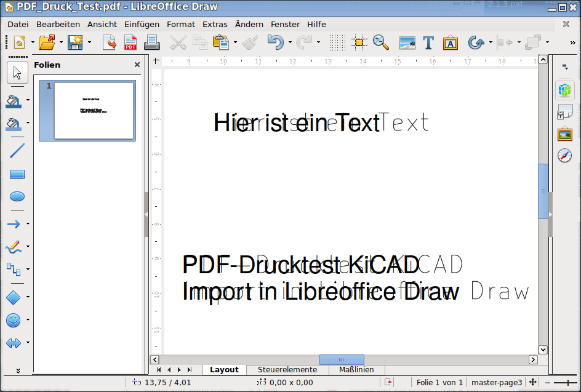
Task: Click the Line Color pencil icon
Action: click(14, 100)
